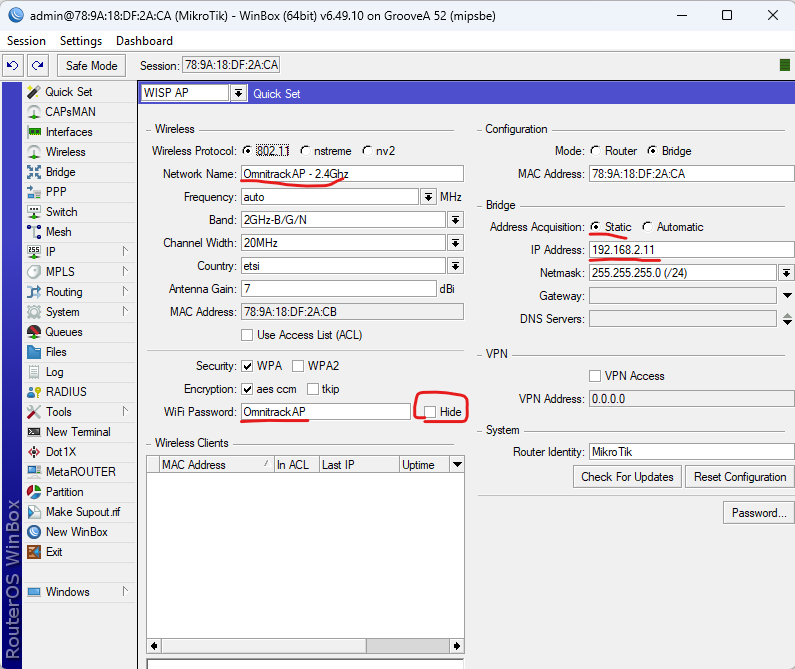The image size is (795, 669).
Task: Click into the IP Address field
Action: pyautogui.click(x=690, y=250)
